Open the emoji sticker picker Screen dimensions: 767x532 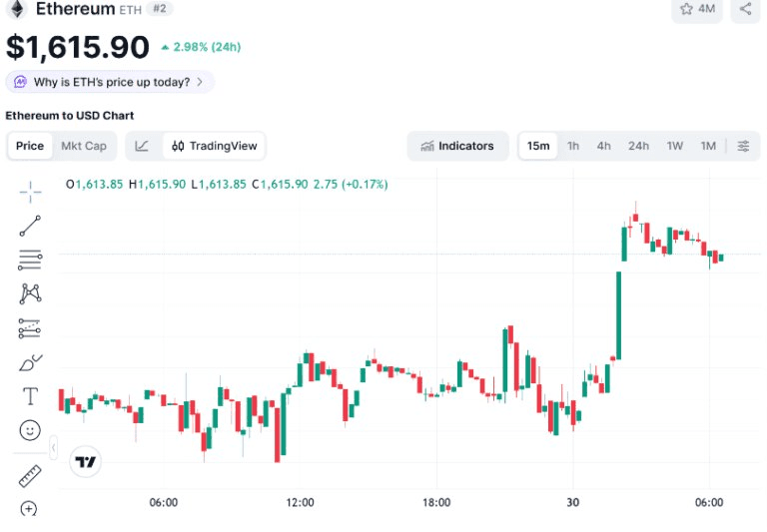30,430
